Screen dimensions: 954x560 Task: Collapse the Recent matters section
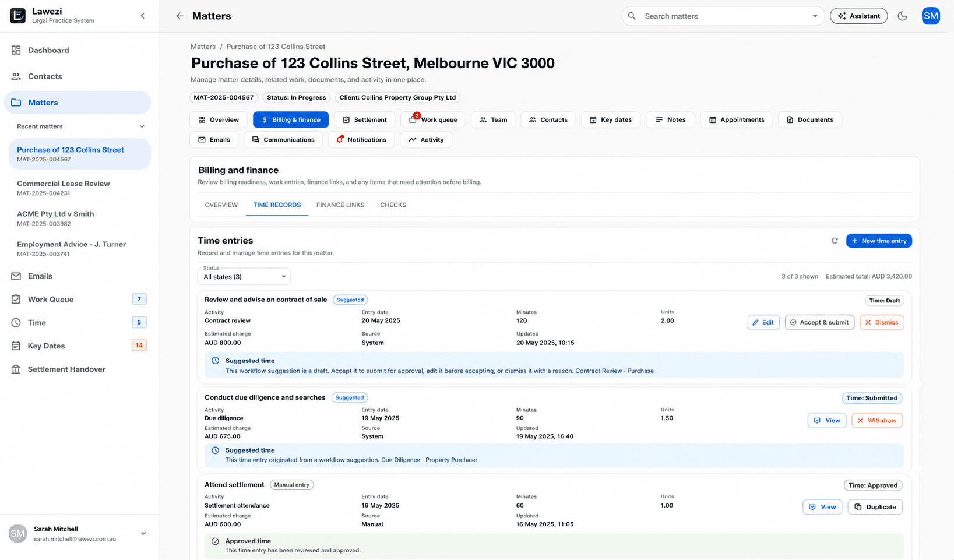(x=142, y=126)
